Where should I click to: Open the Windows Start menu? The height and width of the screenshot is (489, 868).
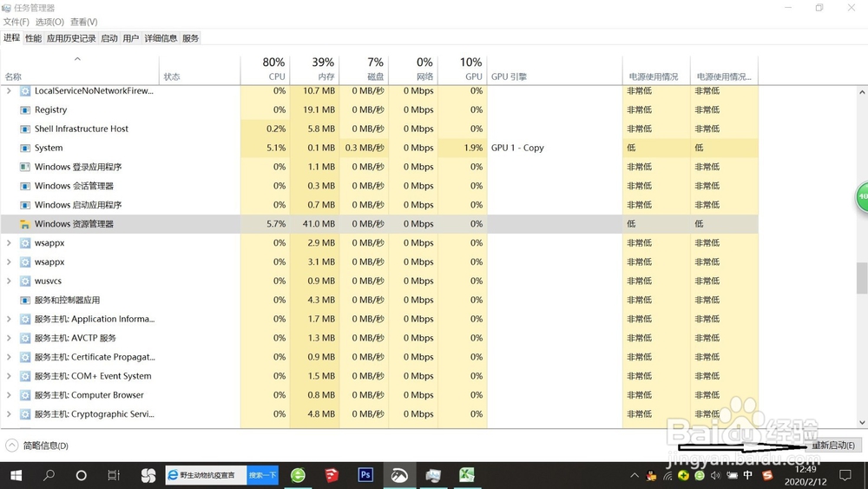pyautogui.click(x=16, y=475)
